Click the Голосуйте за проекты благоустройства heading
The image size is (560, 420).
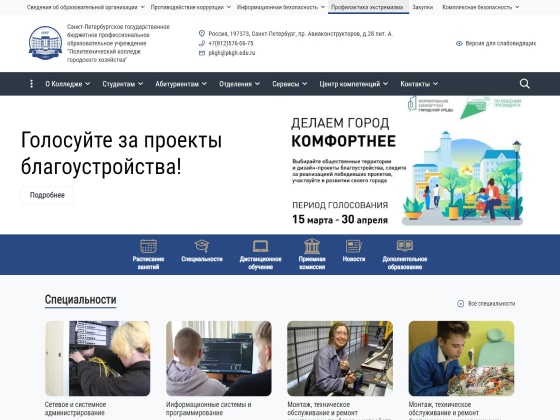121,153
